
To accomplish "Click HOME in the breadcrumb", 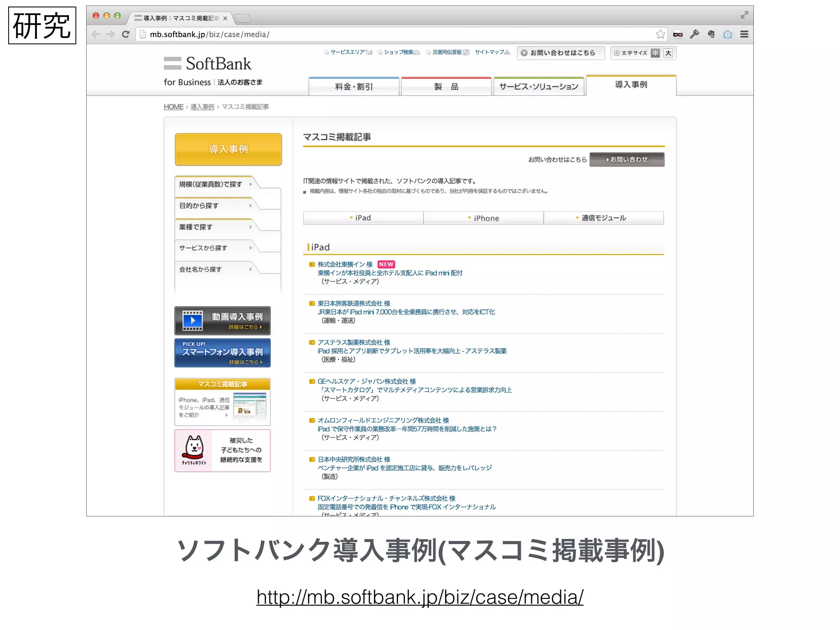I will point(173,107).
